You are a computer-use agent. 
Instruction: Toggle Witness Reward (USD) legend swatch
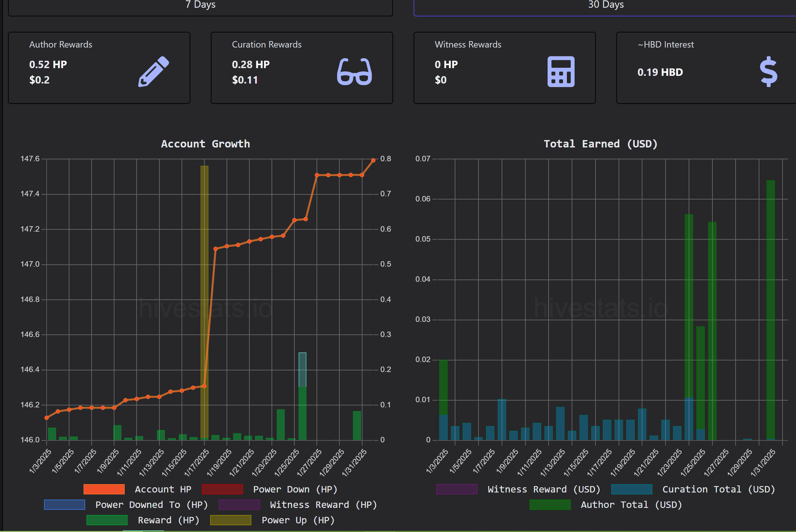457,489
